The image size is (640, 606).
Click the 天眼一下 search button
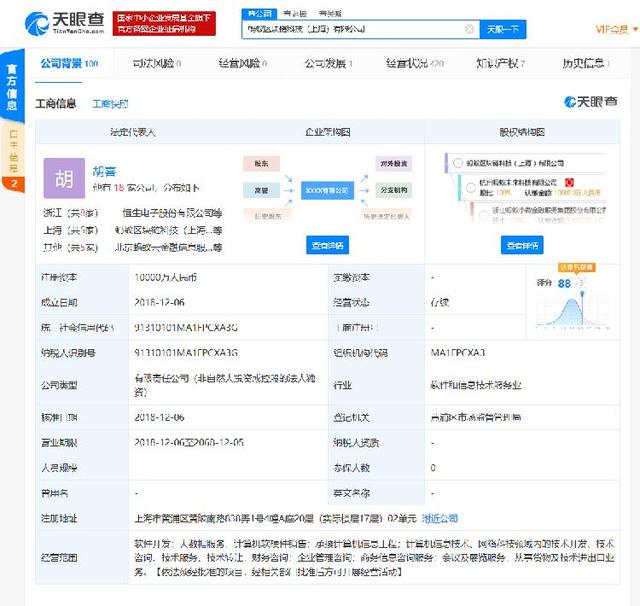click(x=503, y=29)
